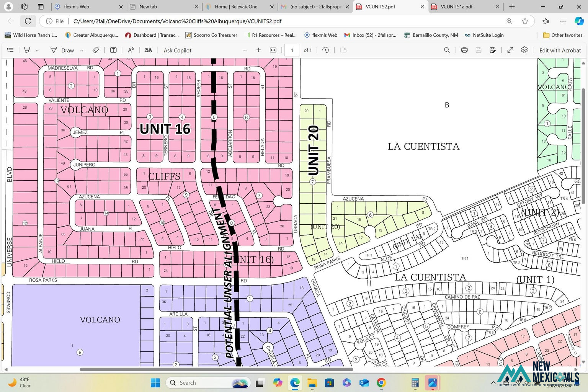Expand highlight color options dropdown
Viewport: 588px width, 392px height.
tap(37, 50)
